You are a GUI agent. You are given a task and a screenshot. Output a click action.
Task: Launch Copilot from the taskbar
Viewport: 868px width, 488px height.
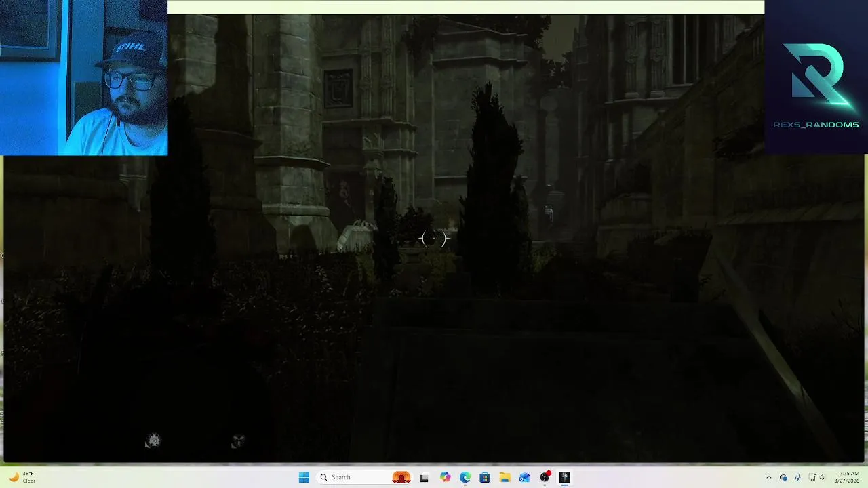coord(445,477)
